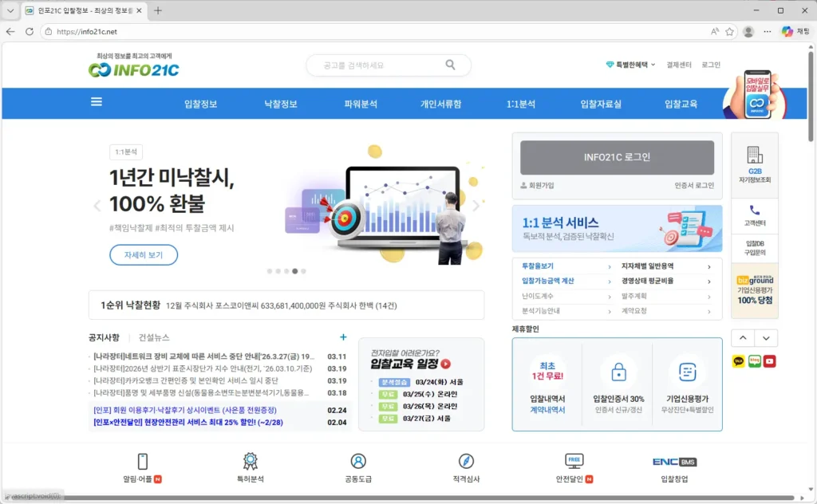Add page to favorites star icon
The width and height of the screenshot is (817, 504).
coord(729,32)
